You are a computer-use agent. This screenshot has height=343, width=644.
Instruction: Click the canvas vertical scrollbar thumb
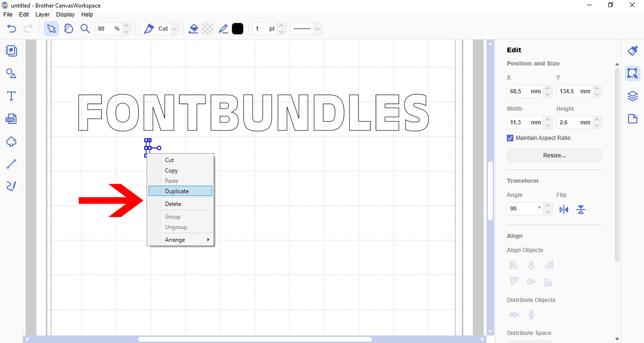pyautogui.click(x=490, y=191)
